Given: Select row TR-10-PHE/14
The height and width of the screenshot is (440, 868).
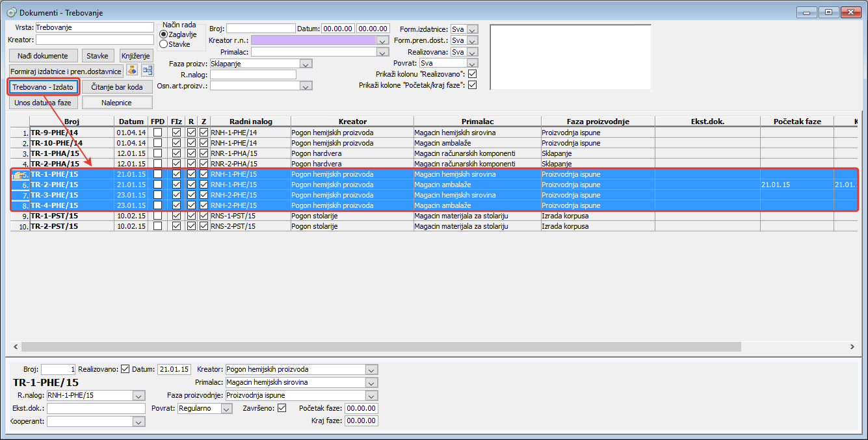Looking at the screenshot, I should pos(434,143).
